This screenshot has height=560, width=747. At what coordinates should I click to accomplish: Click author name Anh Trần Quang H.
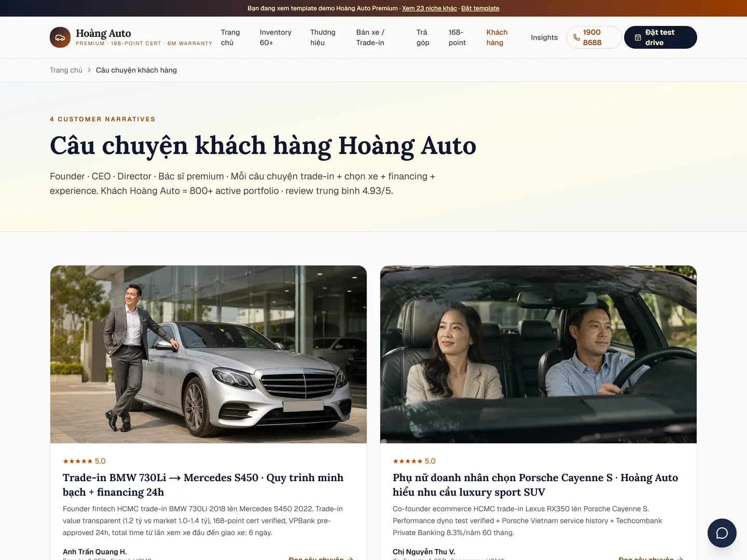coord(95,552)
